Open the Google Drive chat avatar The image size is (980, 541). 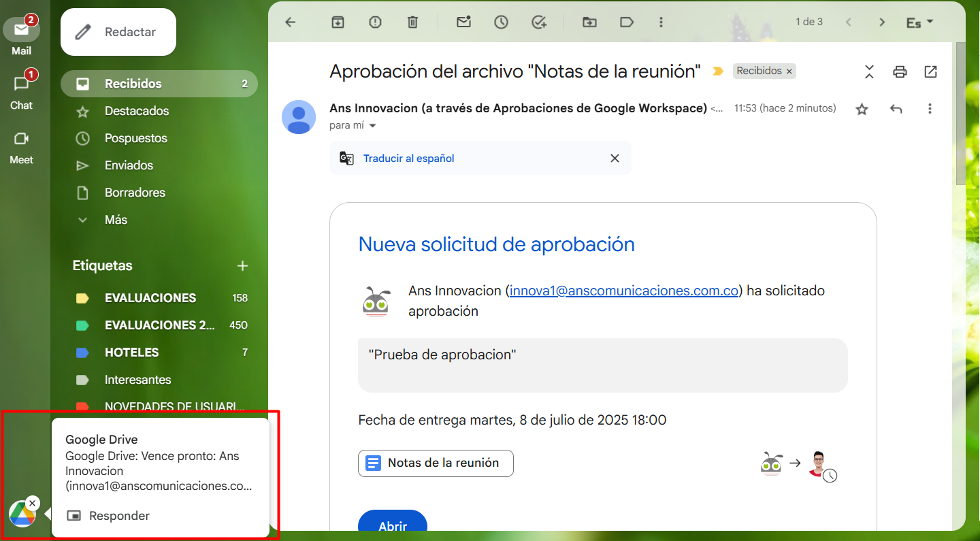[21, 514]
